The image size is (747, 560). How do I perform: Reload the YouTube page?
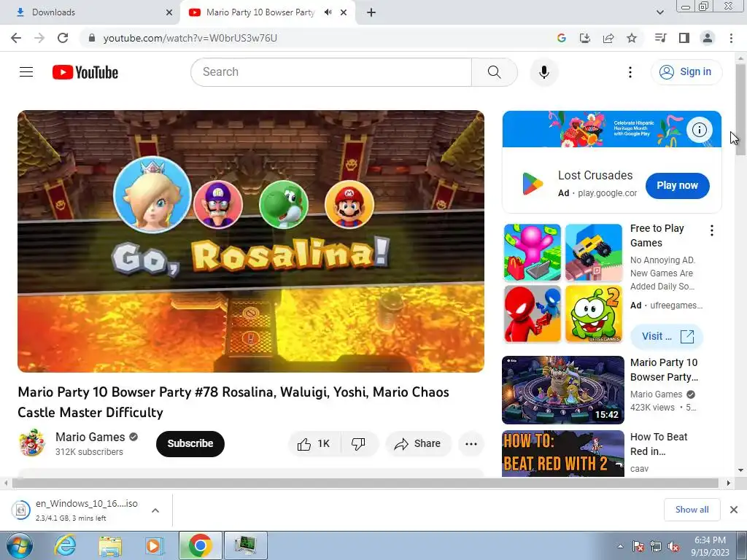click(63, 38)
